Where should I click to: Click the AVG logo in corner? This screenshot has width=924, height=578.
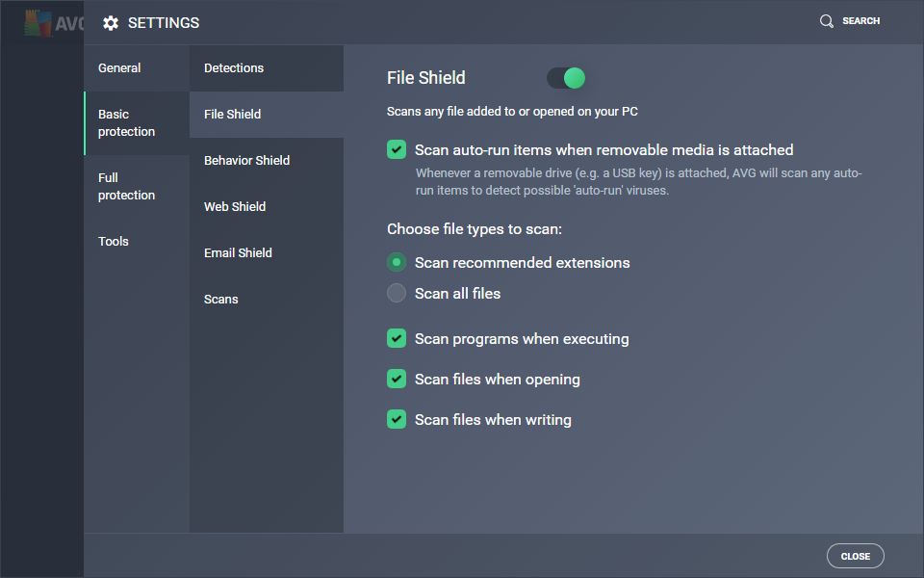click(x=54, y=23)
